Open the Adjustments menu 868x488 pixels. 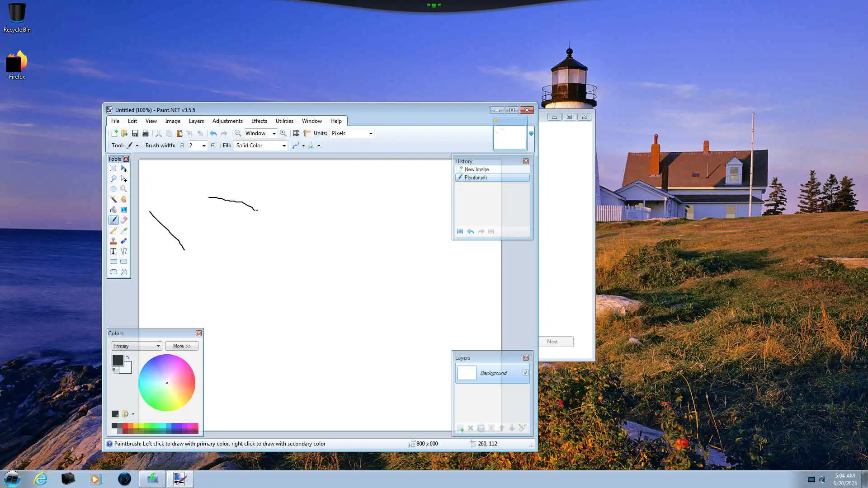pos(227,121)
